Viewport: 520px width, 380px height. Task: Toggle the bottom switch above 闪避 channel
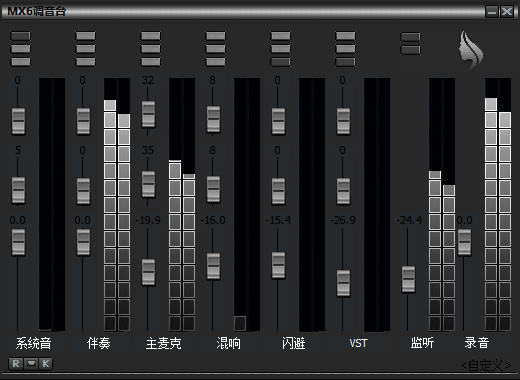pos(280,62)
